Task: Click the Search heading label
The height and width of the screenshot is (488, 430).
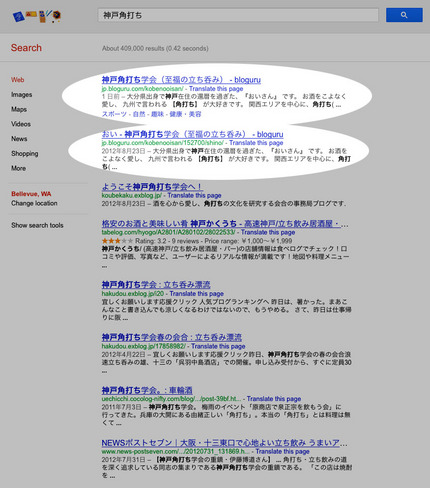Action: (x=26, y=48)
